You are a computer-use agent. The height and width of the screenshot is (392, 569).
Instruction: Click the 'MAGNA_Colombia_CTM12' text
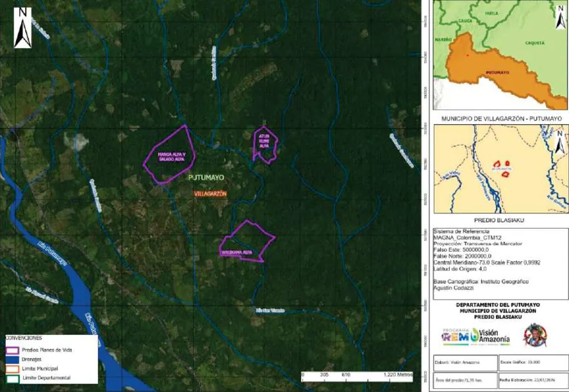[x=467, y=238]
